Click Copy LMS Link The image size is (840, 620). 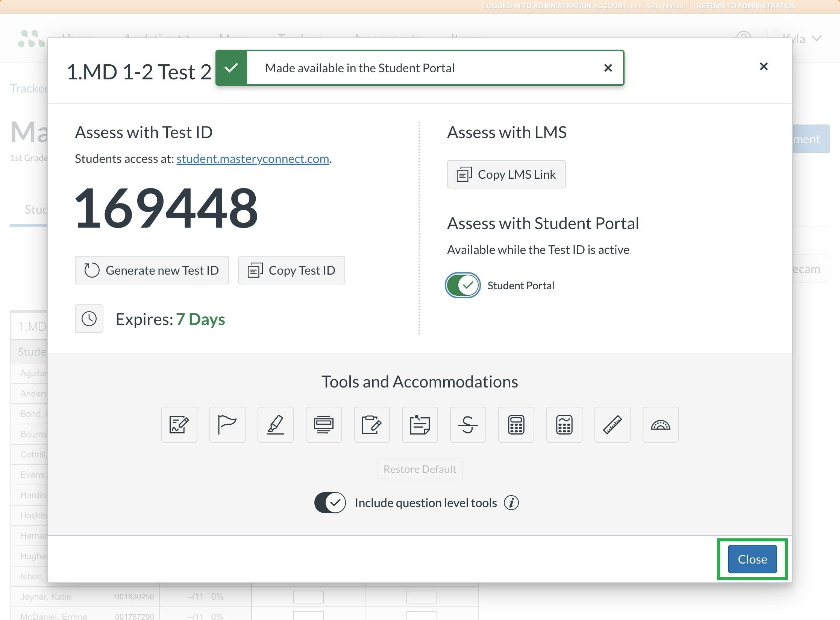click(506, 174)
